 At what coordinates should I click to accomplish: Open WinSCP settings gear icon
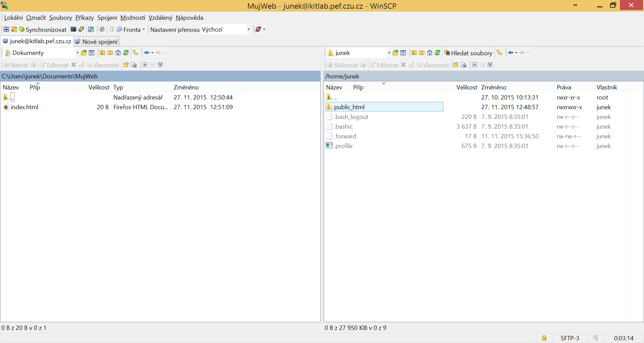tap(102, 29)
